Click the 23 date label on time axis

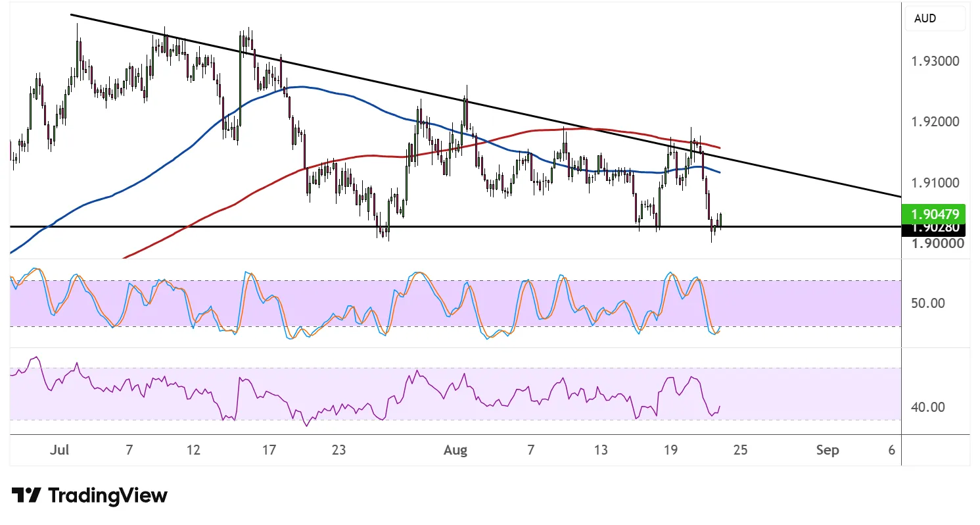coord(338,451)
